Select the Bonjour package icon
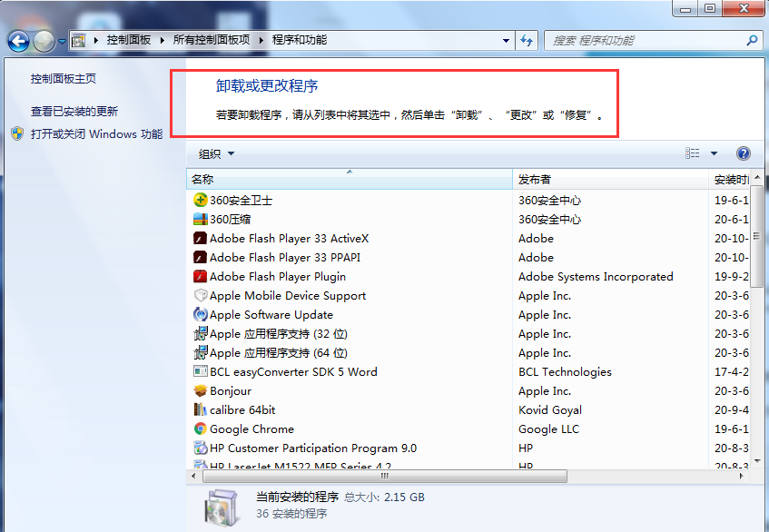769x532 pixels. pyautogui.click(x=200, y=390)
